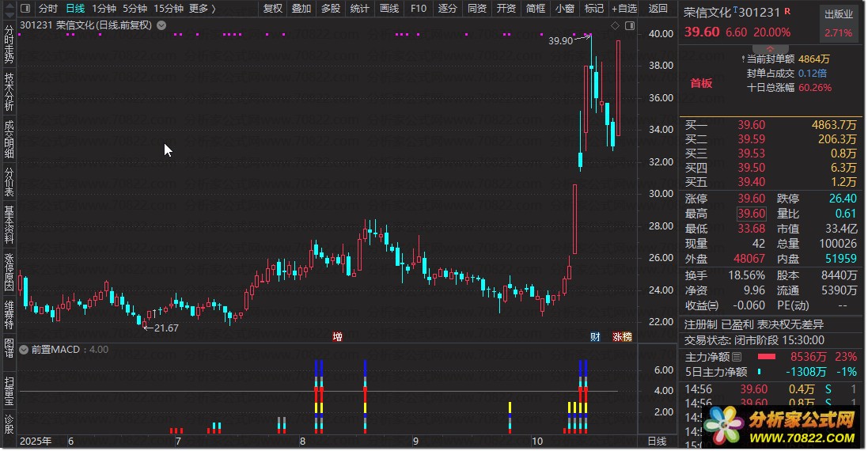Open the 维赛特 sidebar tab
This screenshot has width=868, height=451.
click(9, 314)
